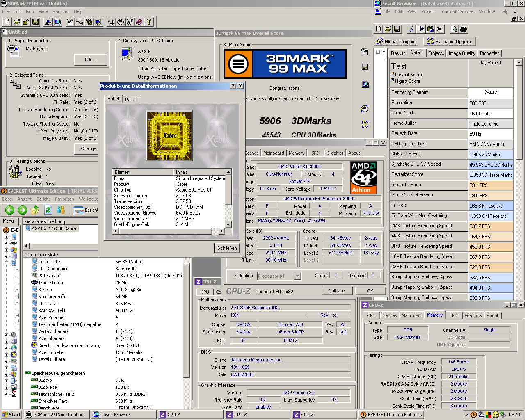Open the Results tab in Result Browser
525x420 pixels.
[x=398, y=53]
